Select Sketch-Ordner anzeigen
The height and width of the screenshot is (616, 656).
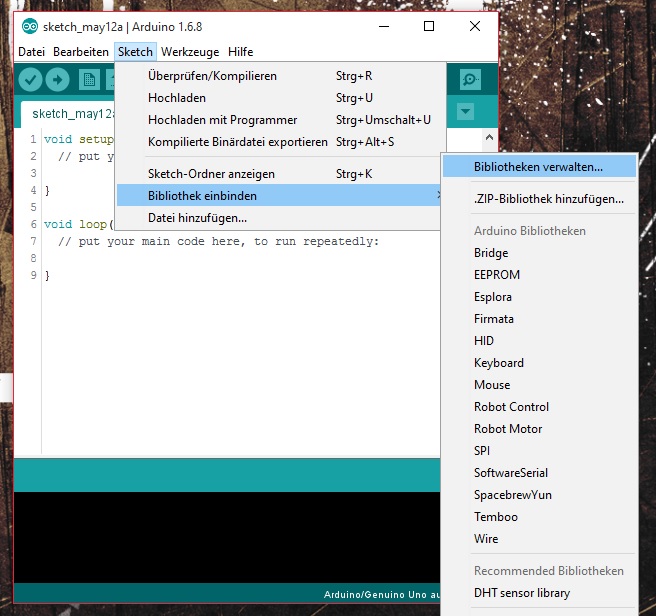[278, 174]
